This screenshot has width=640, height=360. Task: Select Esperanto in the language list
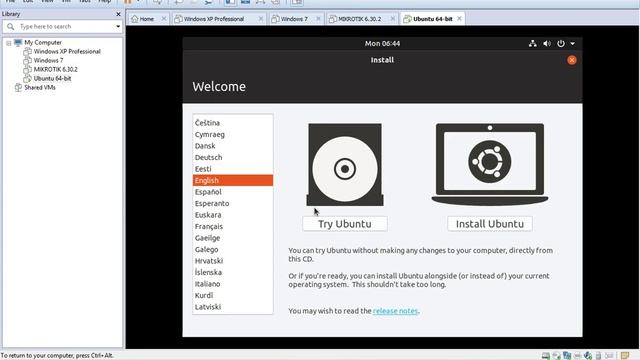233,203
